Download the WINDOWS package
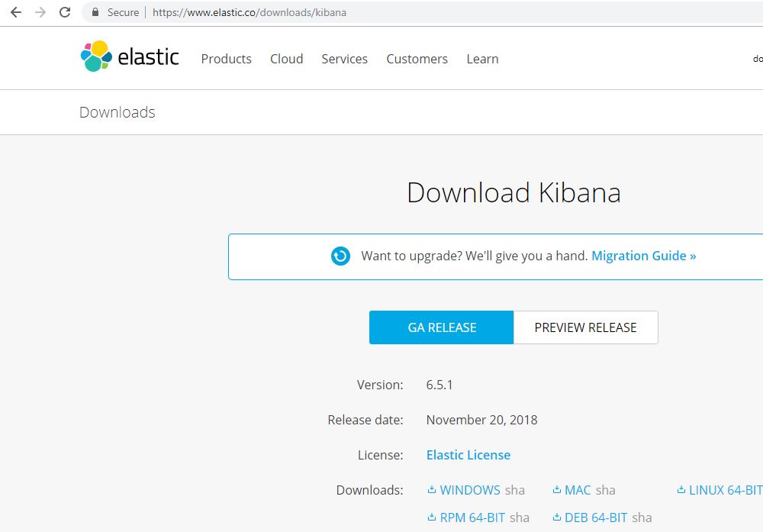This screenshot has width=763, height=532. pos(469,490)
